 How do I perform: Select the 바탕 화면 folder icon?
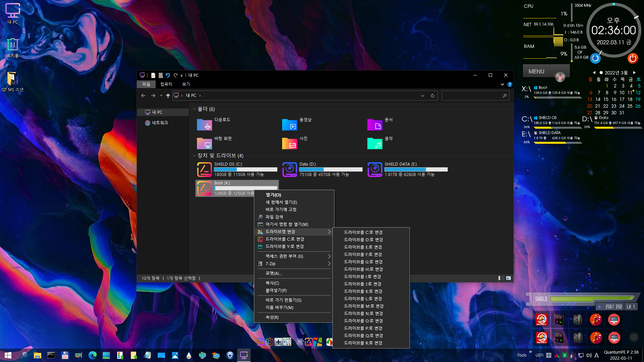[205, 143]
